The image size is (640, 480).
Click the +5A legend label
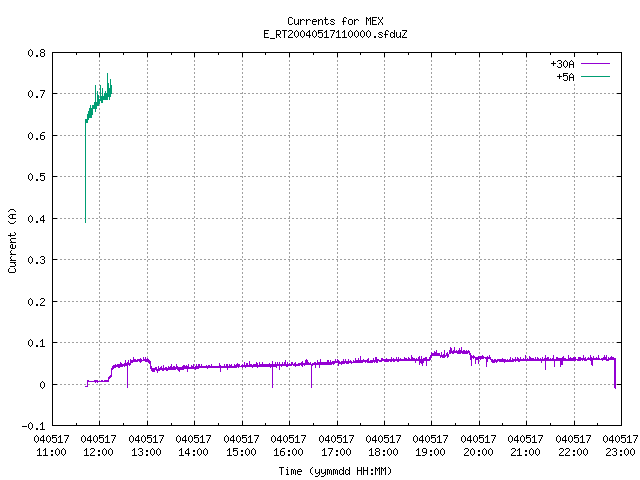click(x=565, y=77)
